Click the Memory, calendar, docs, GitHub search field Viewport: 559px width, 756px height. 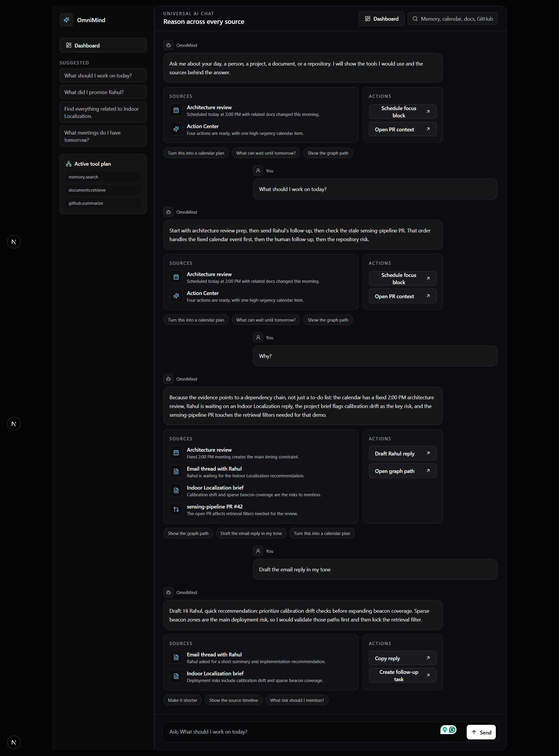pyautogui.click(x=452, y=19)
